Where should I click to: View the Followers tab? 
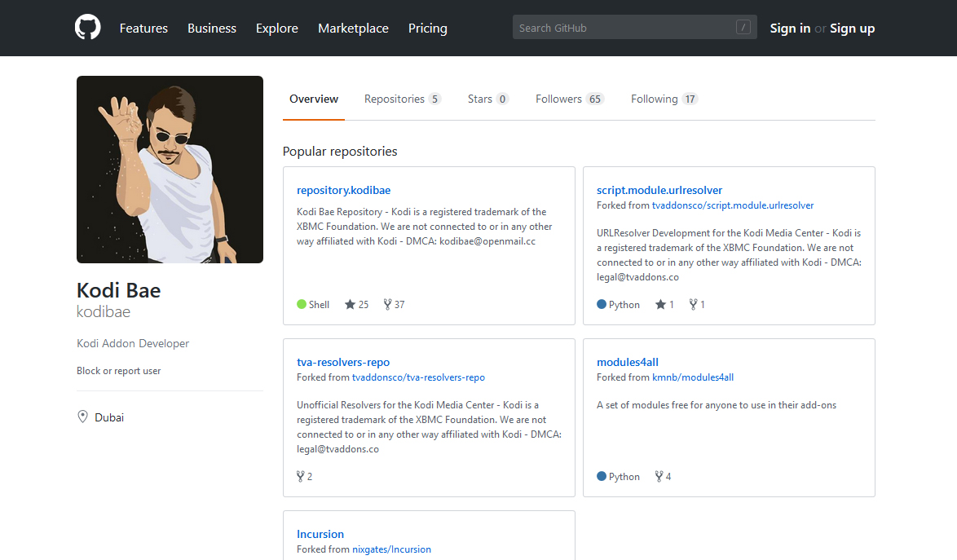click(x=570, y=99)
